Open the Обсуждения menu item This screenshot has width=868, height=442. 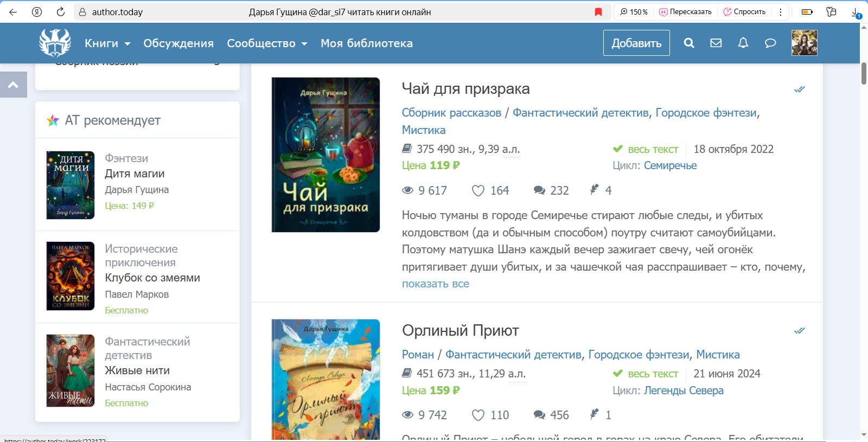[178, 43]
